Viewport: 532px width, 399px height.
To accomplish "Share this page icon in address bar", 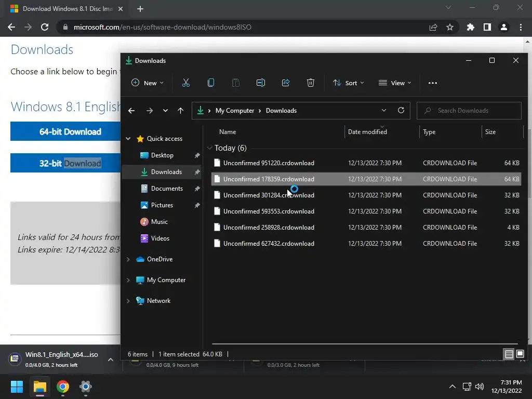I will [433, 27].
